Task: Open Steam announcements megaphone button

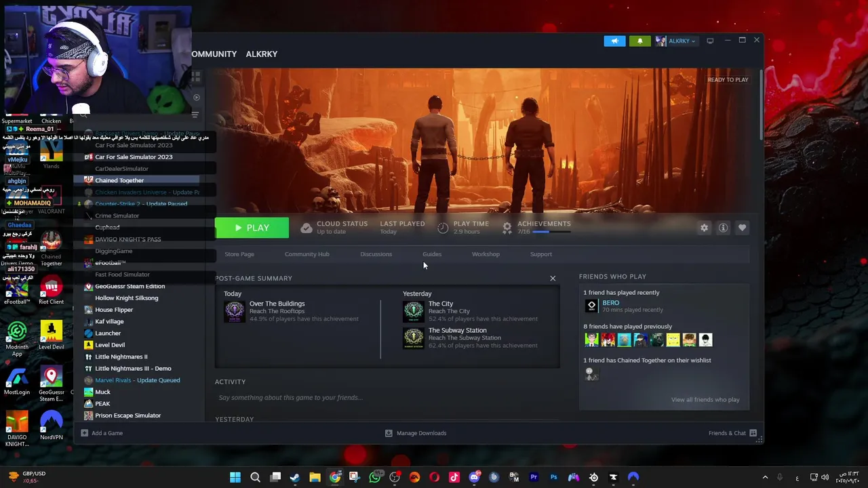Action: [x=614, y=41]
